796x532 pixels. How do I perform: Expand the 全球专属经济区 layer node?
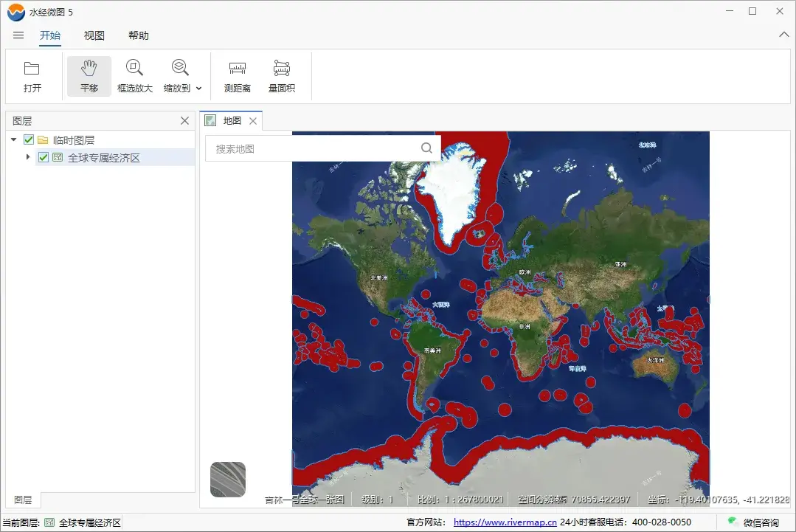click(28, 157)
